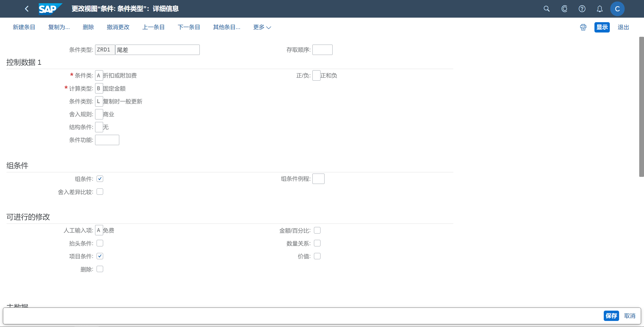Open the search magnifier icon
This screenshot has width=644, height=327.
click(546, 9)
